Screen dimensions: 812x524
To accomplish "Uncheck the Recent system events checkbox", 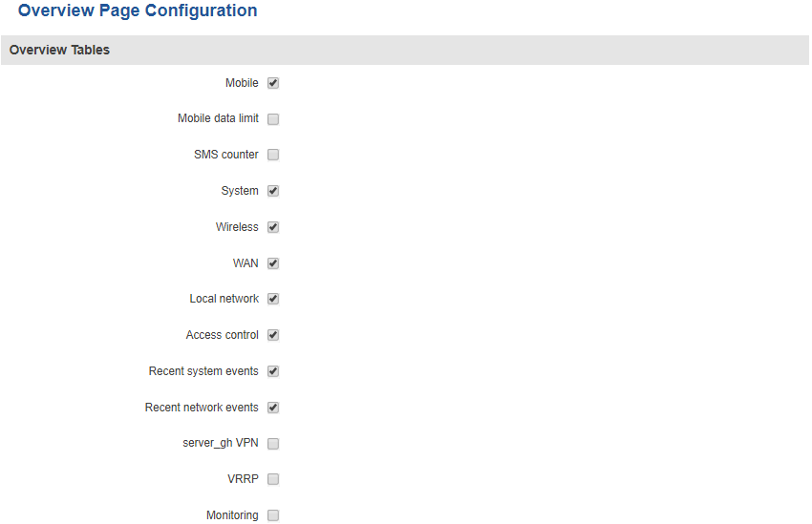I will click(273, 371).
